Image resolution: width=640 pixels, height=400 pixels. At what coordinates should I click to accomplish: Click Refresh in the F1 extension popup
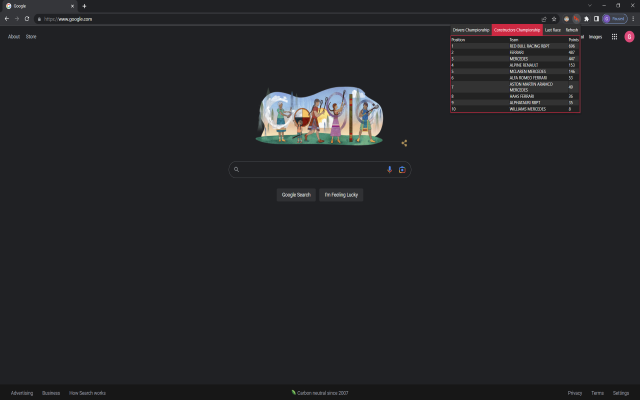pyautogui.click(x=571, y=30)
